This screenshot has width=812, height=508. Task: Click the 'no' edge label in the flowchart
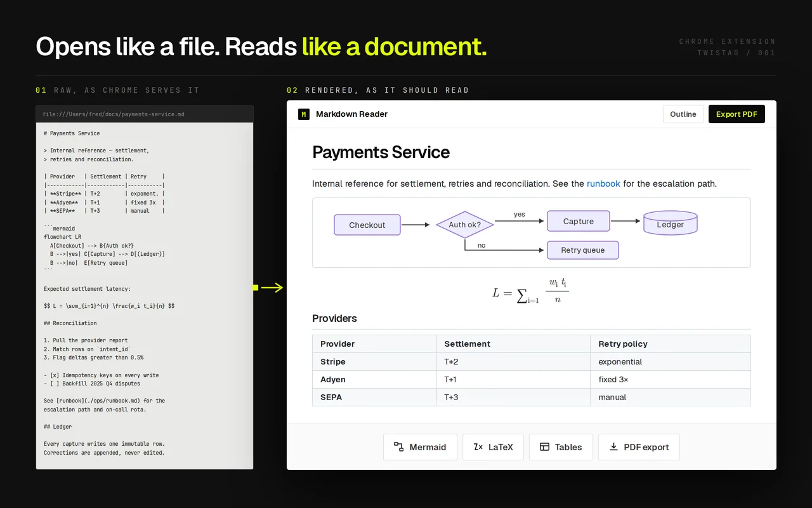tap(481, 245)
